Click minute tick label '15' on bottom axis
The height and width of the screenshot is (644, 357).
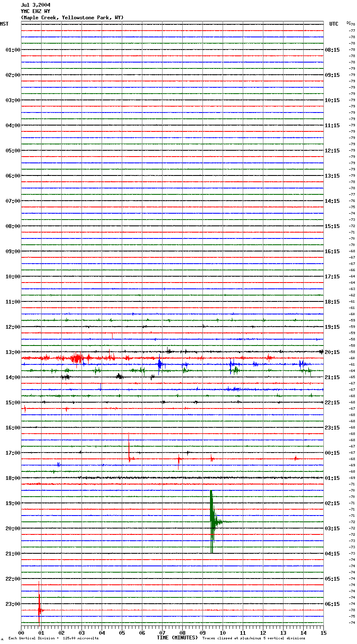coord(323,633)
